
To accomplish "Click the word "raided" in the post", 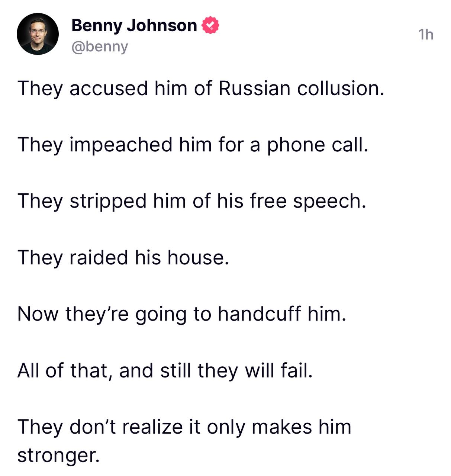I will coord(99,257).
